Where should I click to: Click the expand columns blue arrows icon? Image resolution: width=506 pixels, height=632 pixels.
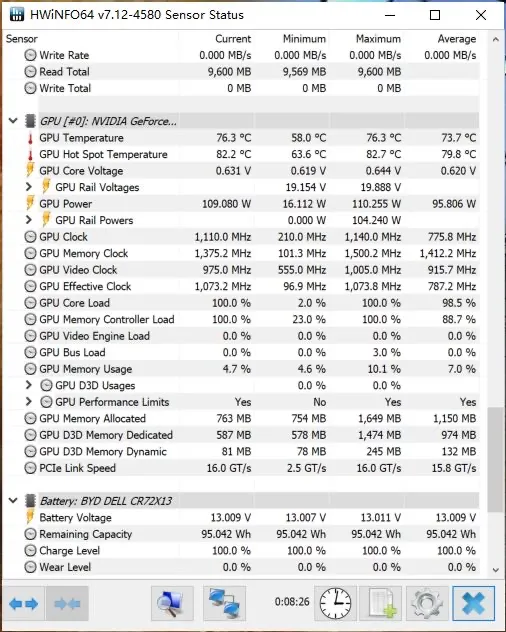23,603
